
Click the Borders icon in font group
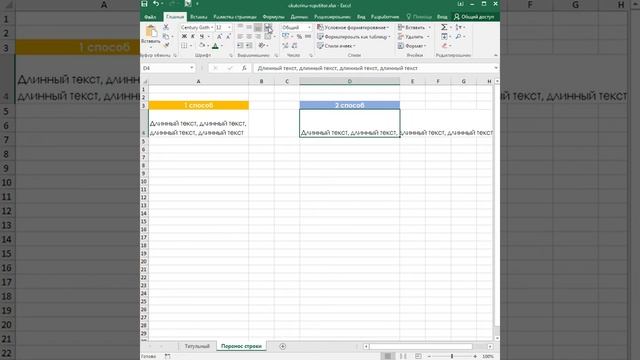click(x=184, y=46)
